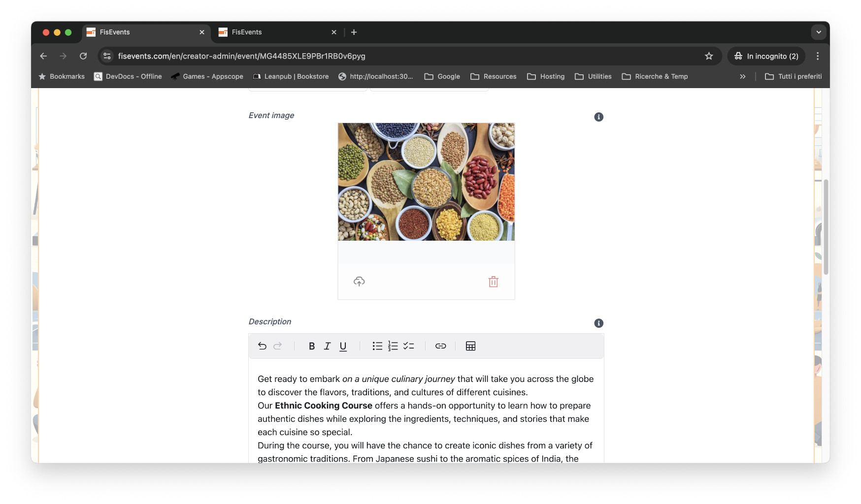Upload a new event image
This screenshot has width=861, height=504.
[x=359, y=282]
